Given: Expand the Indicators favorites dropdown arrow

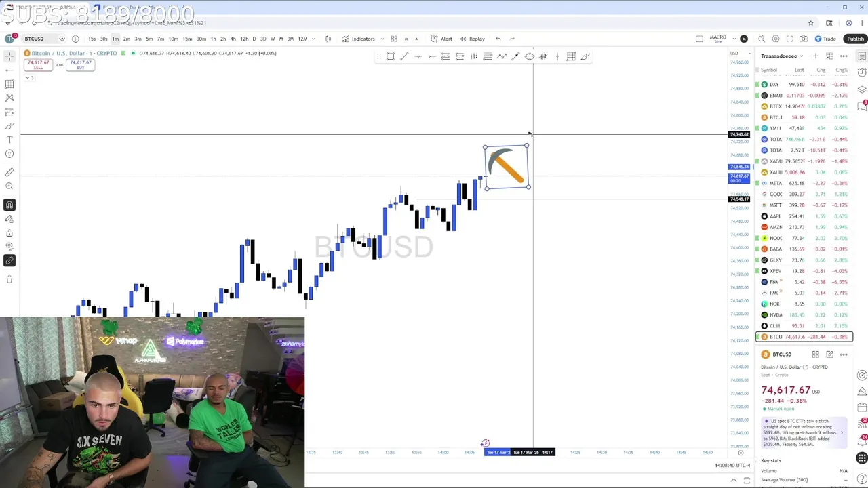Looking at the screenshot, I should (x=382, y=39).
